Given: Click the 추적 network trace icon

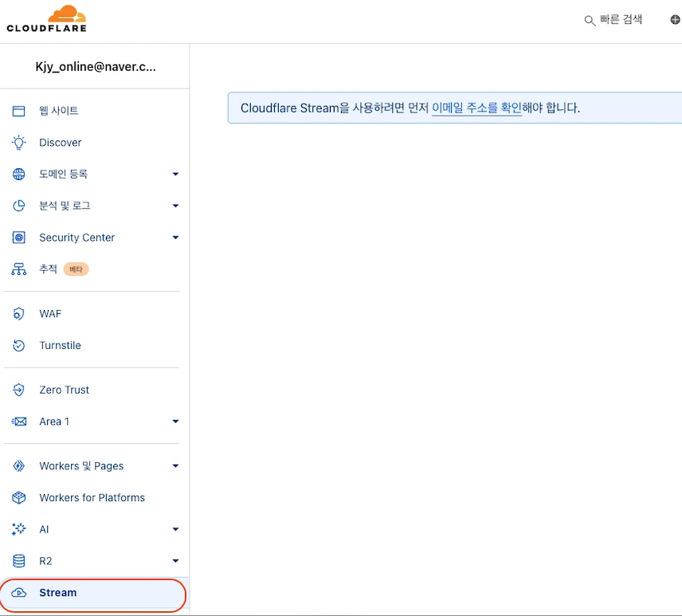Looking at the screenshot, I should point(18,269).
